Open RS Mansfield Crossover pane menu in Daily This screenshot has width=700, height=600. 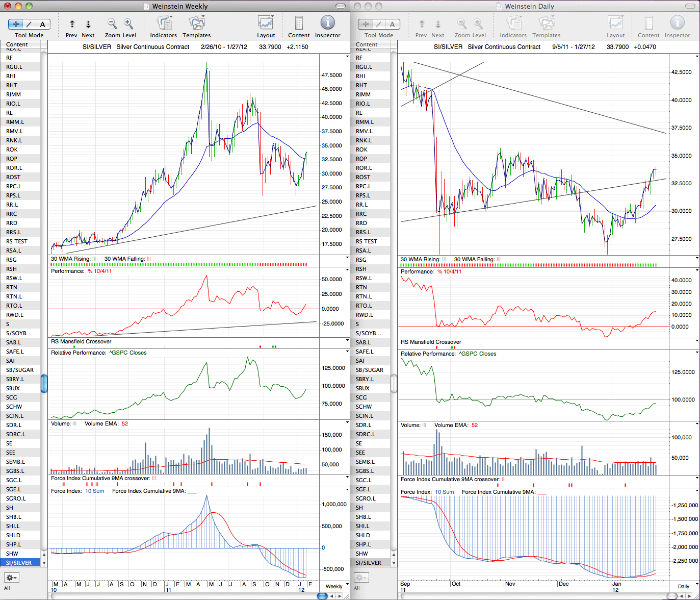[x=697, y=341]
